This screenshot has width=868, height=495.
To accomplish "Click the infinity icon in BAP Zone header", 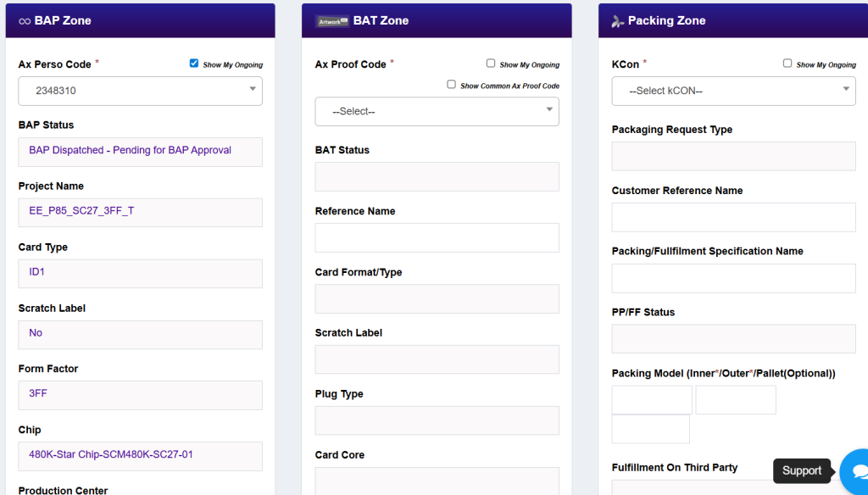I will (x=25, y=20).
